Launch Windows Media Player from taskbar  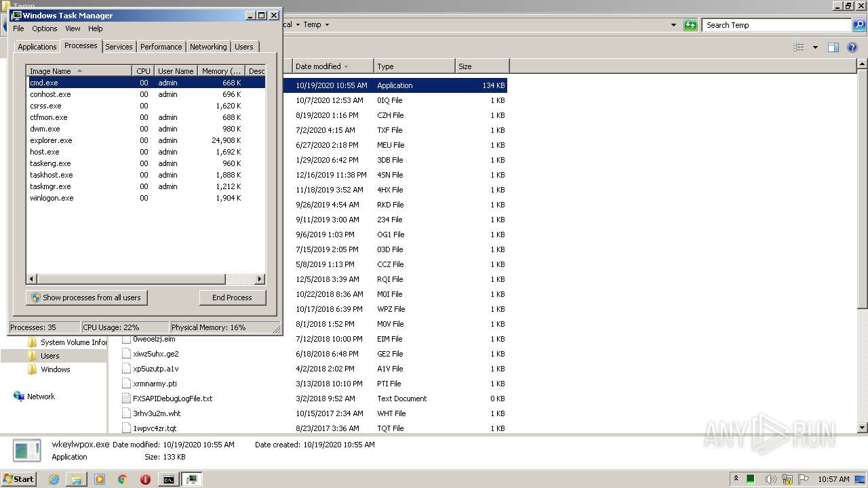point(100,479)
